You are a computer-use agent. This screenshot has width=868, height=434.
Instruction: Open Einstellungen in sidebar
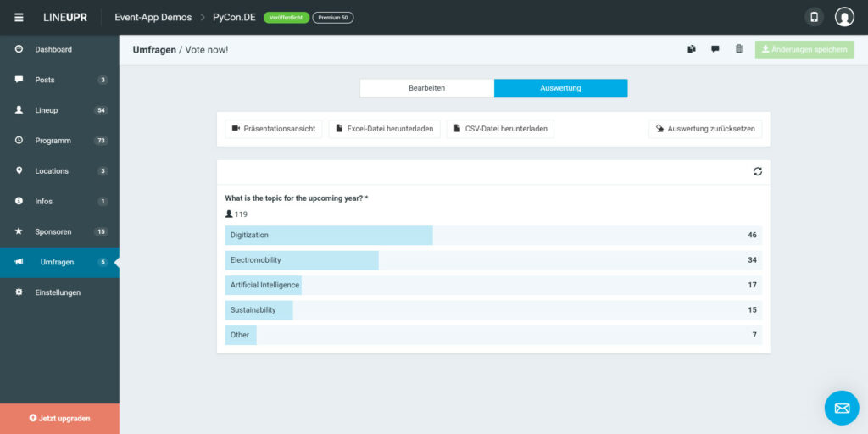click(x=59, y=292)
